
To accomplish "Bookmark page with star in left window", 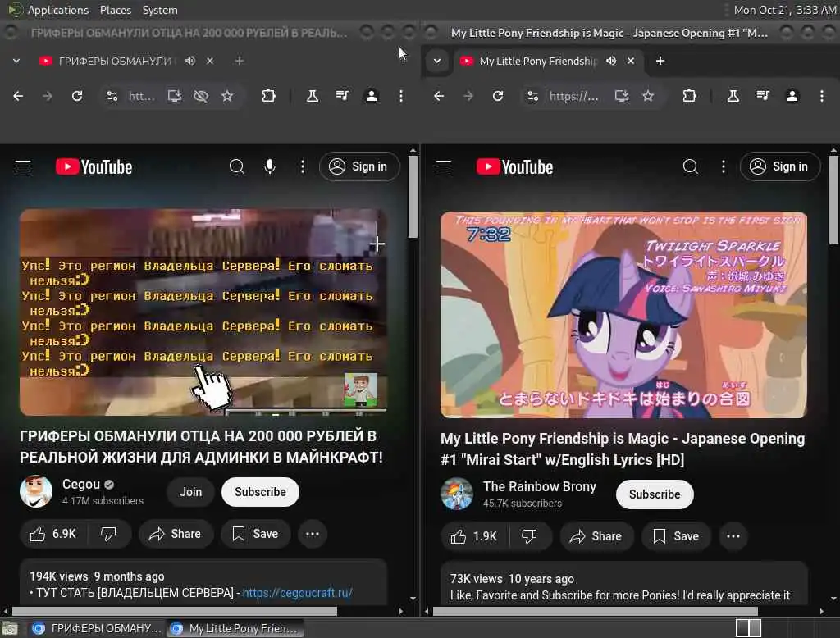I will pos(227,96).
